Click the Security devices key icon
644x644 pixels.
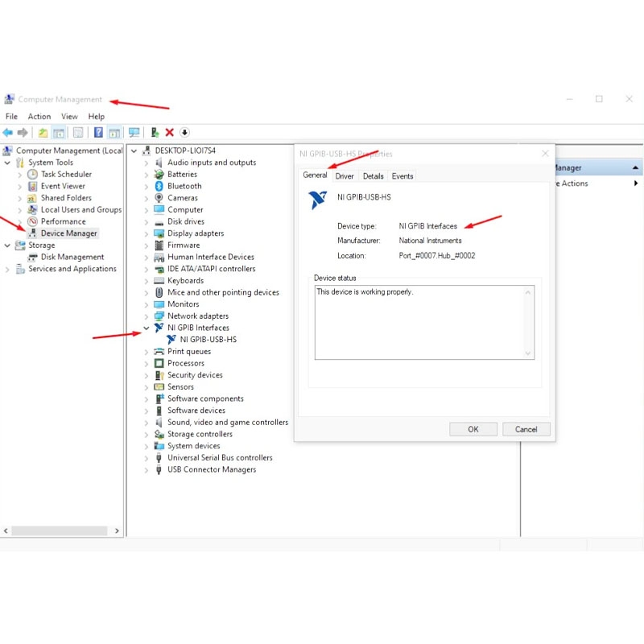(159, 375)
